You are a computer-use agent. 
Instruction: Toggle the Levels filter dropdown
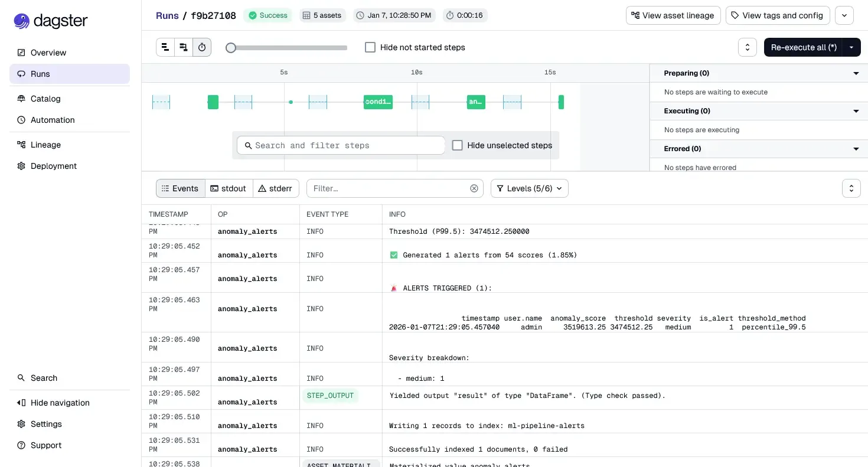[529, 188]
